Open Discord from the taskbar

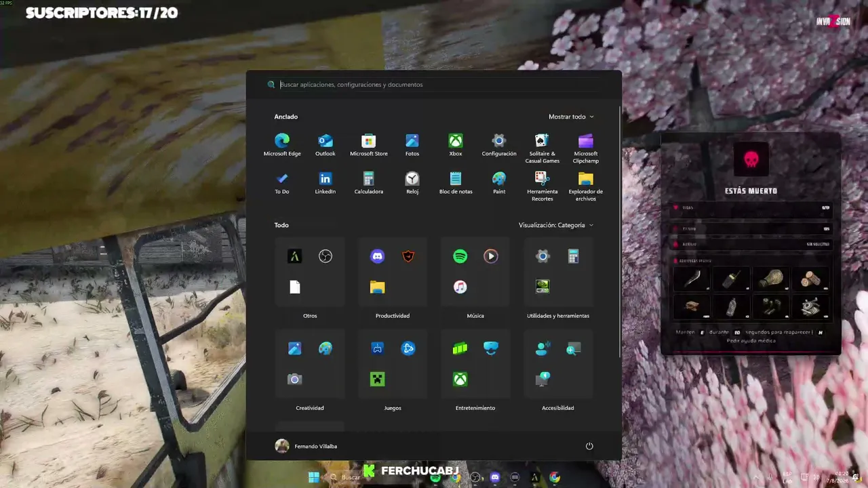(495, 477)
